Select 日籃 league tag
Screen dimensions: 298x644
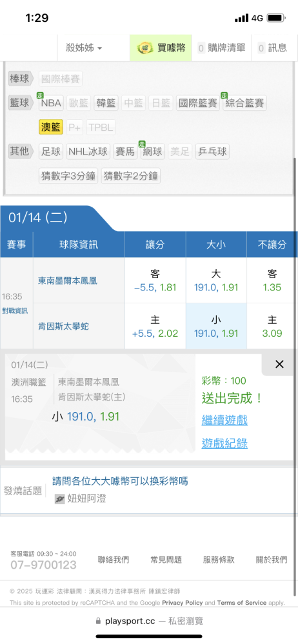pos(161,103)
